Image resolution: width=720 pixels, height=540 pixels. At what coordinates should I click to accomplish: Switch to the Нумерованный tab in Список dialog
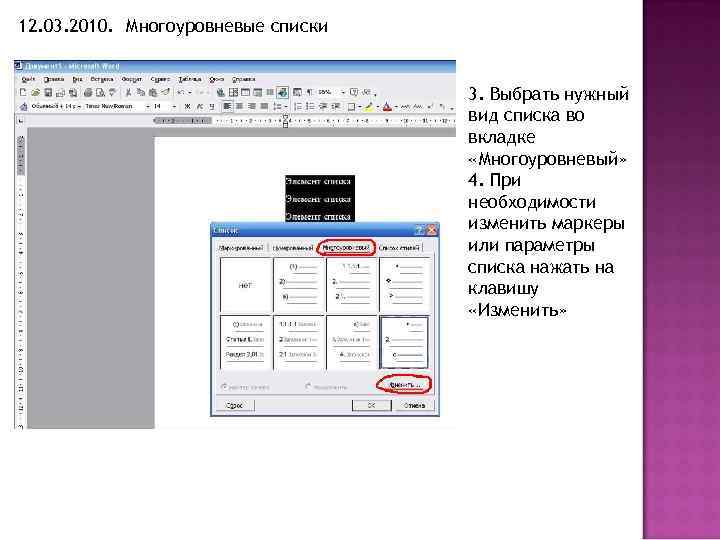tap(292, 248)
